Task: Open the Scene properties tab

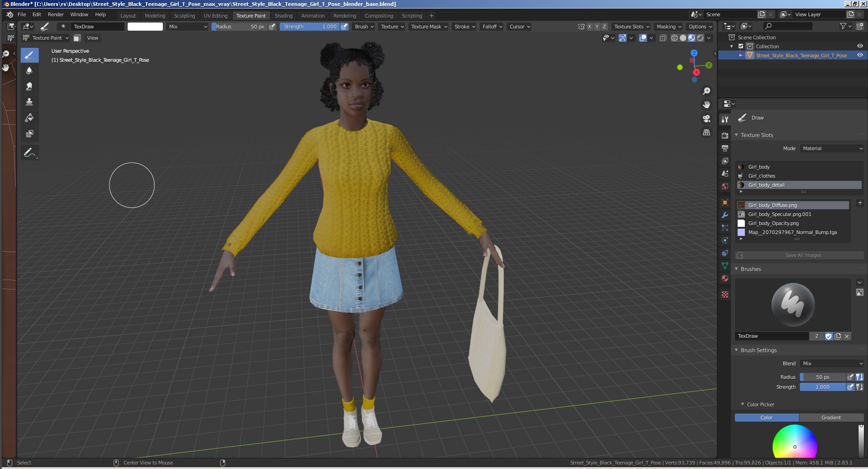Action: tap(725, 173)
